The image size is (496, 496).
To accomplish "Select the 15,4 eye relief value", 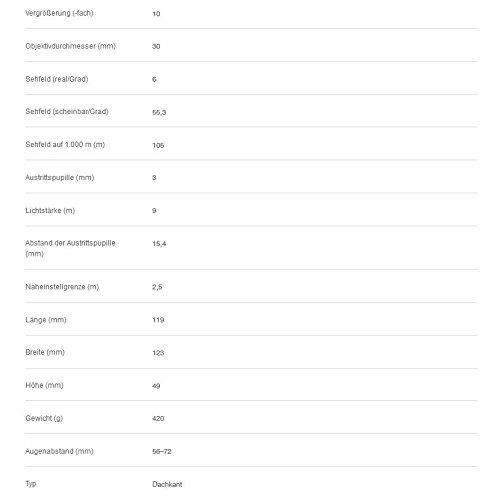I will click(159, 244).
